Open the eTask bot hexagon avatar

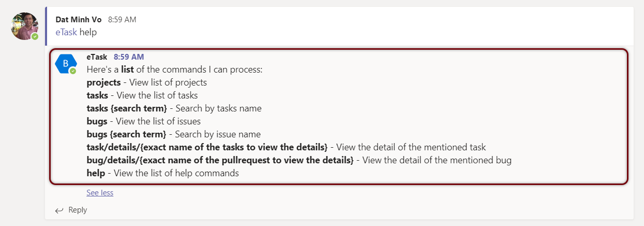point(65,63)
